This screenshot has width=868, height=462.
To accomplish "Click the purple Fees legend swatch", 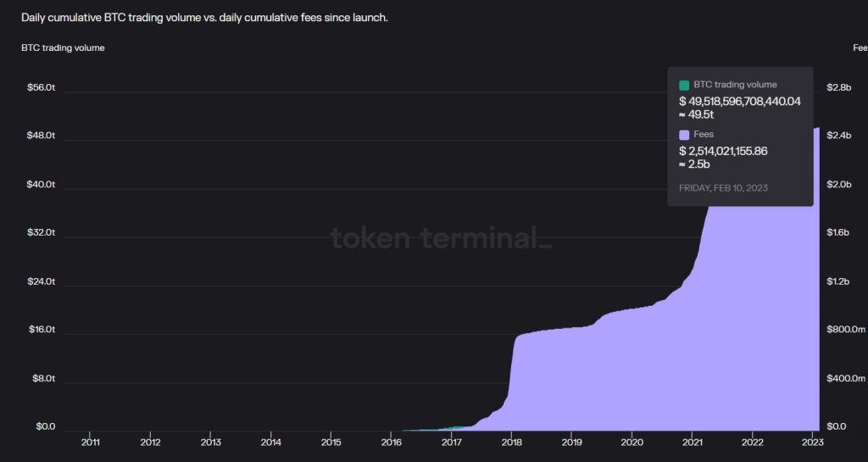I will tap(684, 135).
